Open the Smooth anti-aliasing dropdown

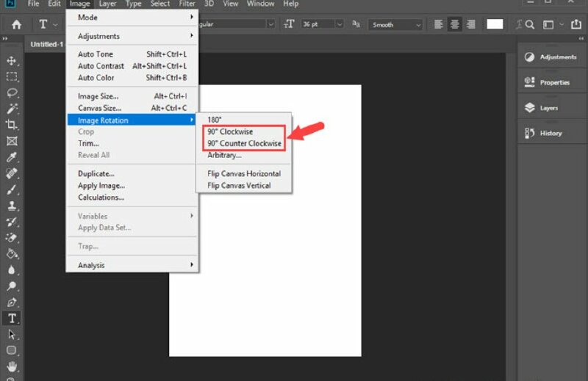[x=395, y=25]
